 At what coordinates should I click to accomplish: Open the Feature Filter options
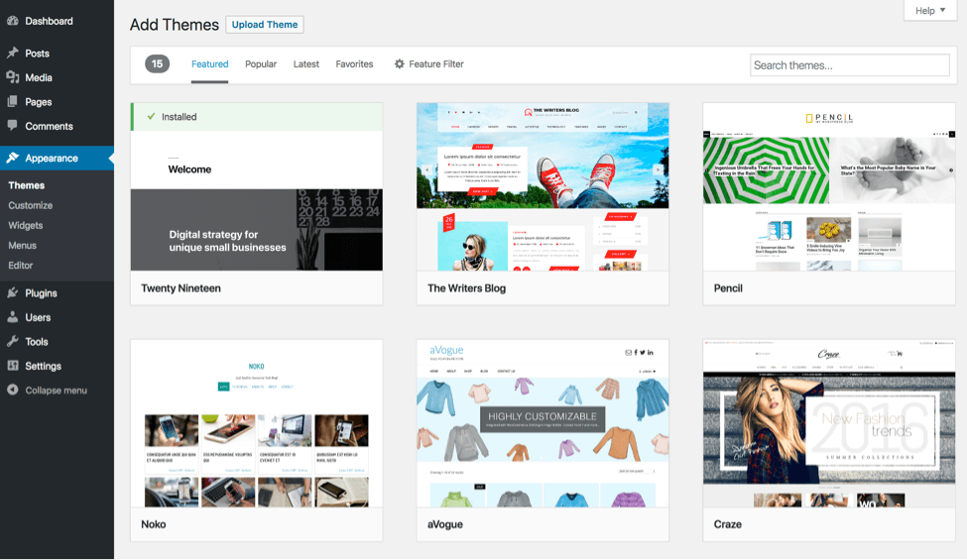coord(429,64)
